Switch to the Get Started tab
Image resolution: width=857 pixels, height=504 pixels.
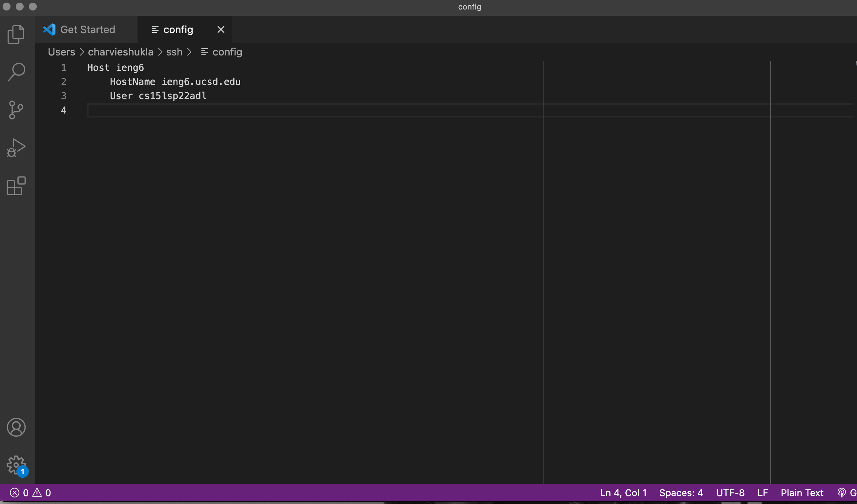pyautogui.click(x=87, y=30)
